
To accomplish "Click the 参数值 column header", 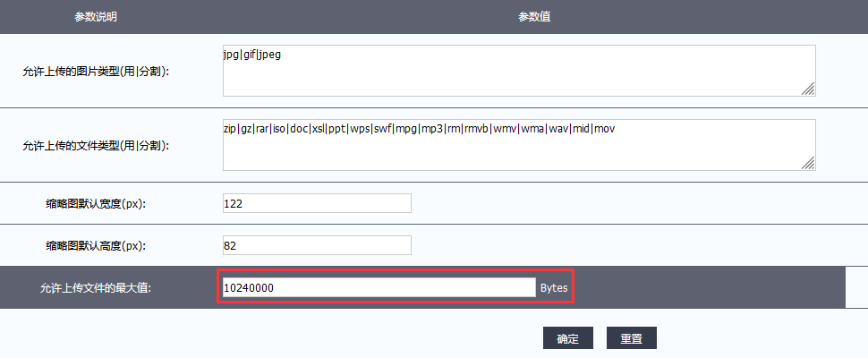I will tap(533, 17).
